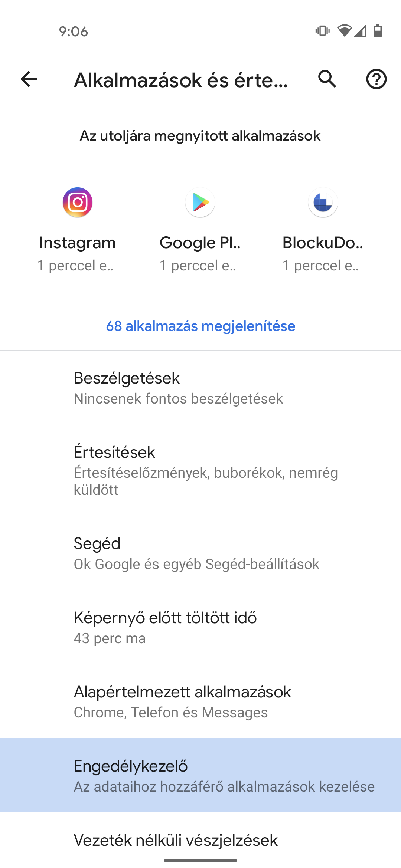Show all 68 alkalmazás megjelenítése link
This screenshot has width=401, height=868.
pos(200,326)
